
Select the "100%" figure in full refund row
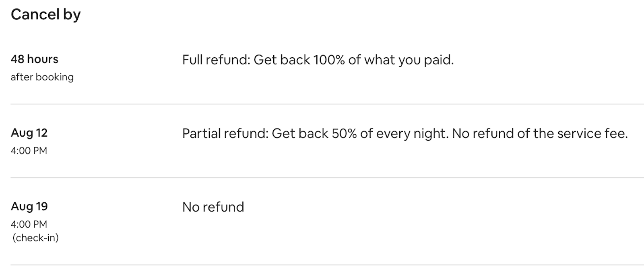click(329, 60)
